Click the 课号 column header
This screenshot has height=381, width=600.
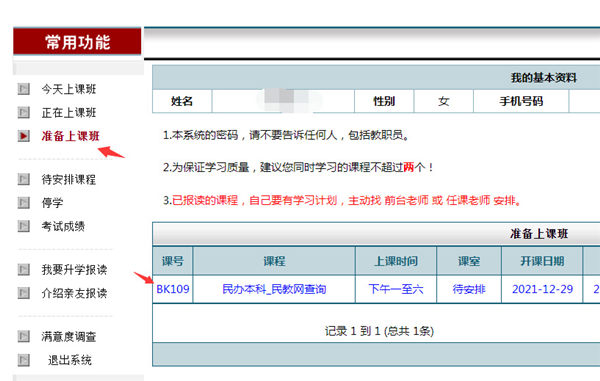pyautogui.click(x=173, y=261)
